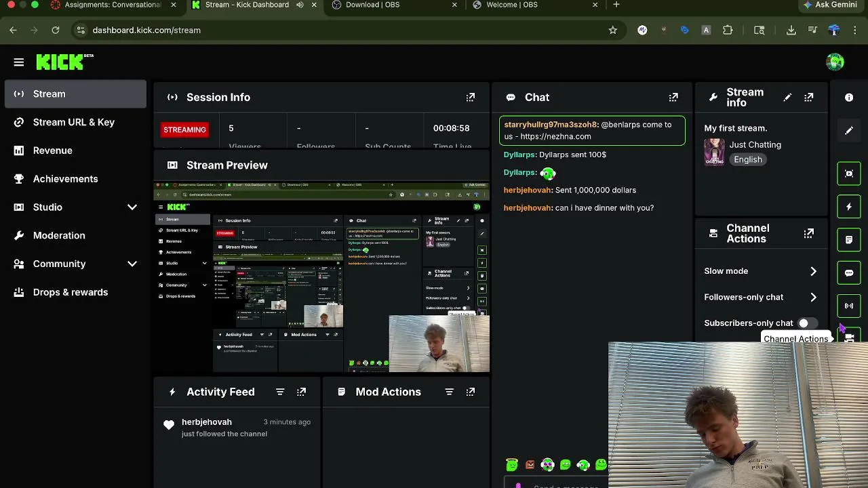Toggle session info broadcast widget in rail
This screenshot has width=868, height=488.
point(849,306)
